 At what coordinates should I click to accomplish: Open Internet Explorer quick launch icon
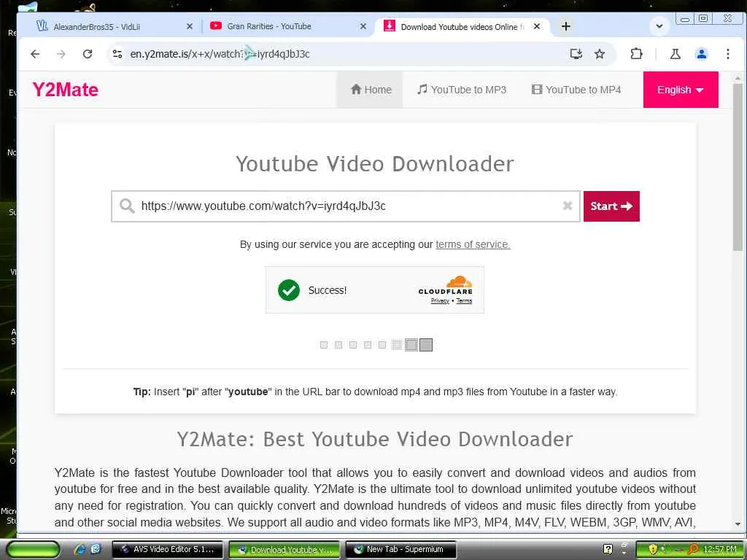tap(80, 550)
